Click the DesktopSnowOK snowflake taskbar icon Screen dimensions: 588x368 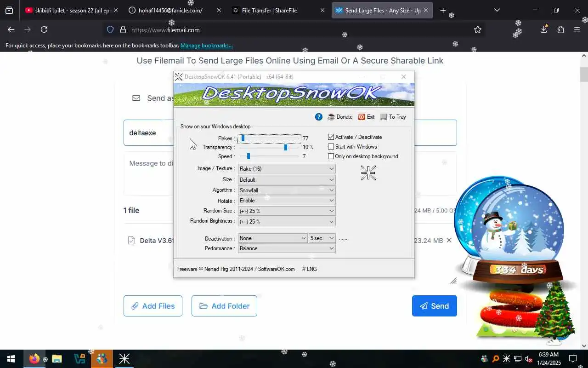pyautogui.click(x=124, y=359)
